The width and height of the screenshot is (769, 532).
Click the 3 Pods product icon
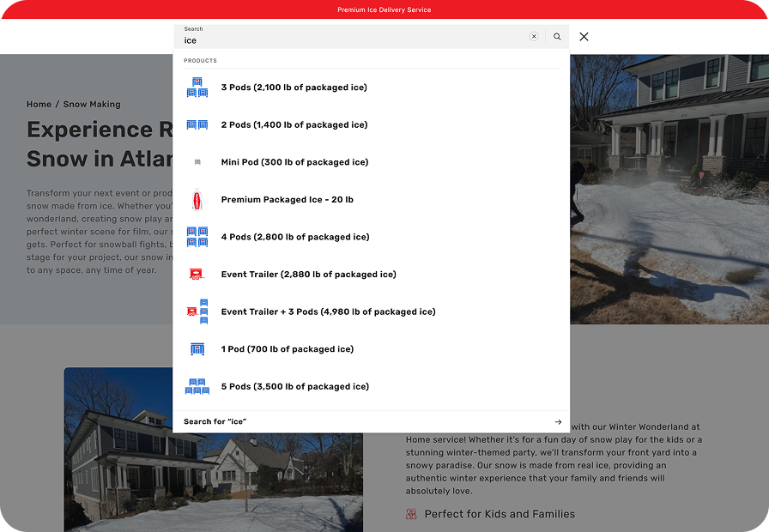[x=197, y=88]
